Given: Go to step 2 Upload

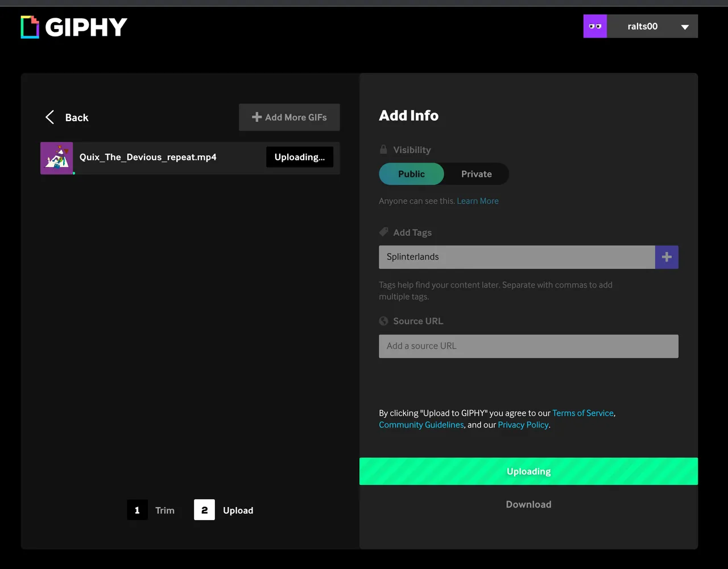Looking at the screenshot, I should coord(224,510).
